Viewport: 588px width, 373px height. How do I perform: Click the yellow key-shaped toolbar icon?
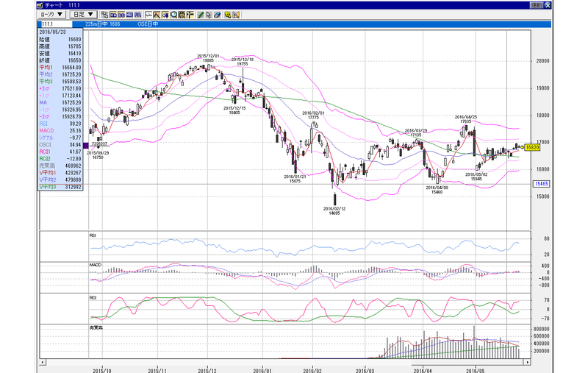pos(228,15)
